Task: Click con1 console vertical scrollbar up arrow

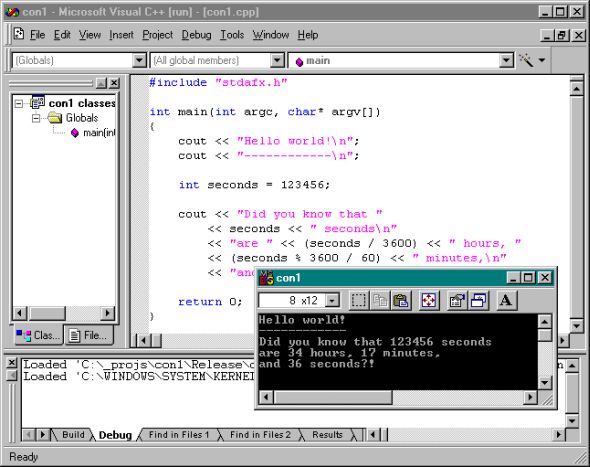Action: pos(545,321)
